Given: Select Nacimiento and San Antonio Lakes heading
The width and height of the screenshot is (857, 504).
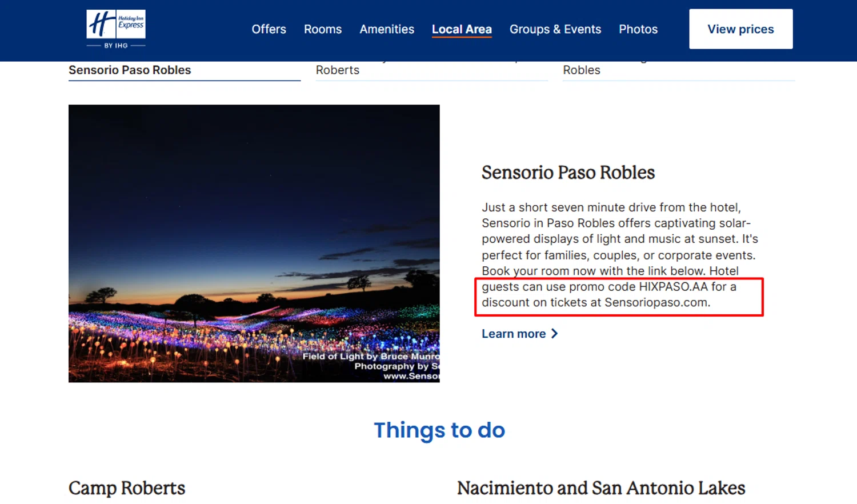Looking at the screenshot, I should pos(601,488).
